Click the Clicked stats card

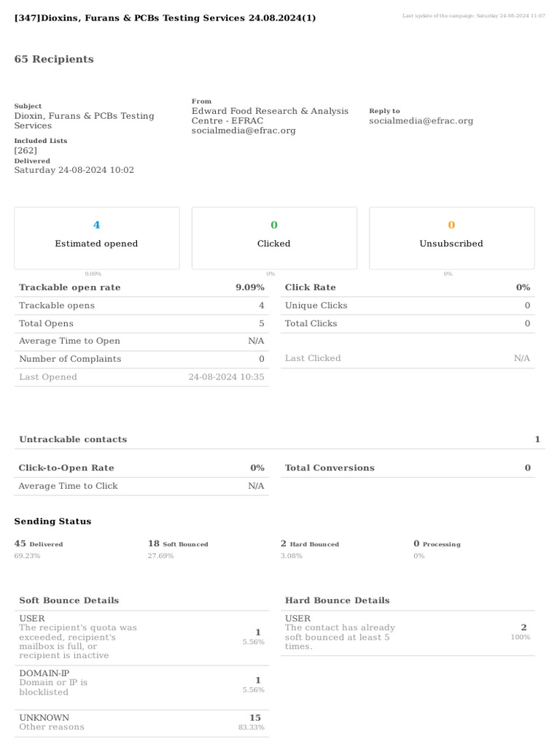pyautogui.click(x=274, y=239)
